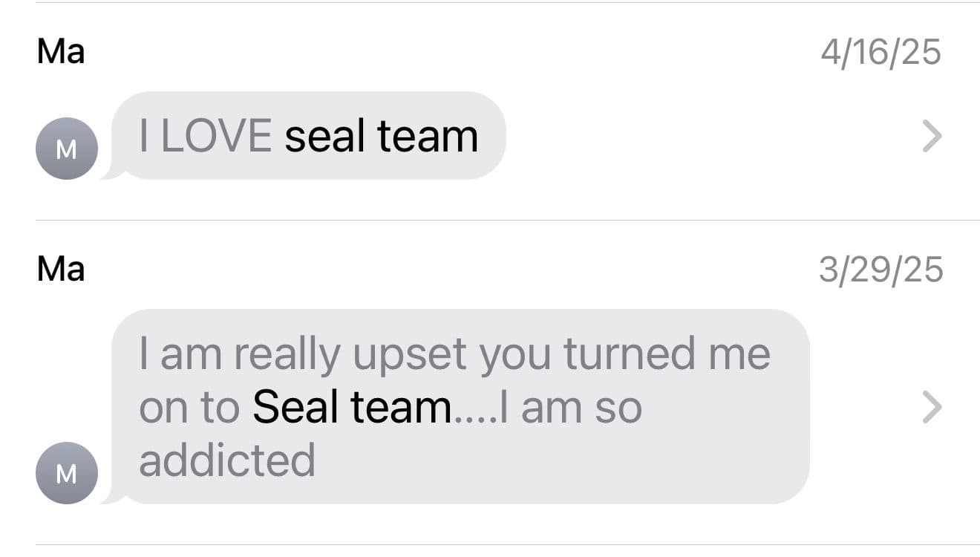
Task: Tap the highlighted lowercase "seal team" match
Action: point(382,137)
